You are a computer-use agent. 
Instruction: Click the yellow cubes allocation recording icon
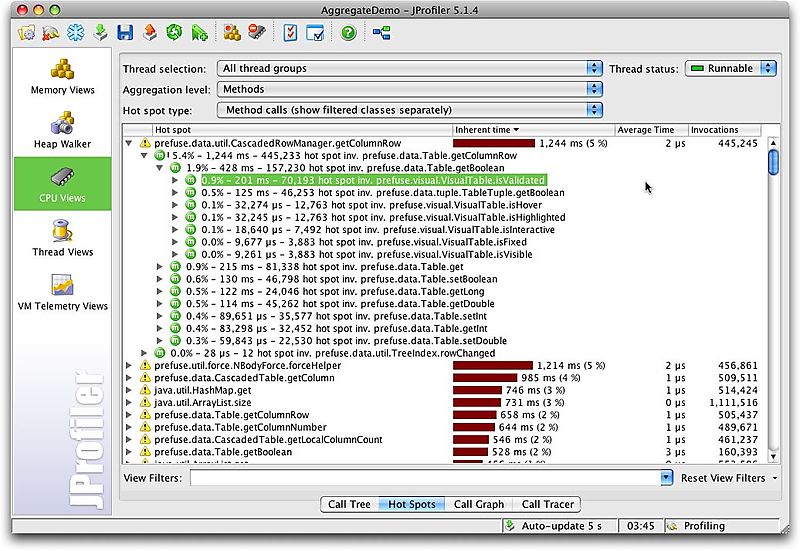coord(232,33)
